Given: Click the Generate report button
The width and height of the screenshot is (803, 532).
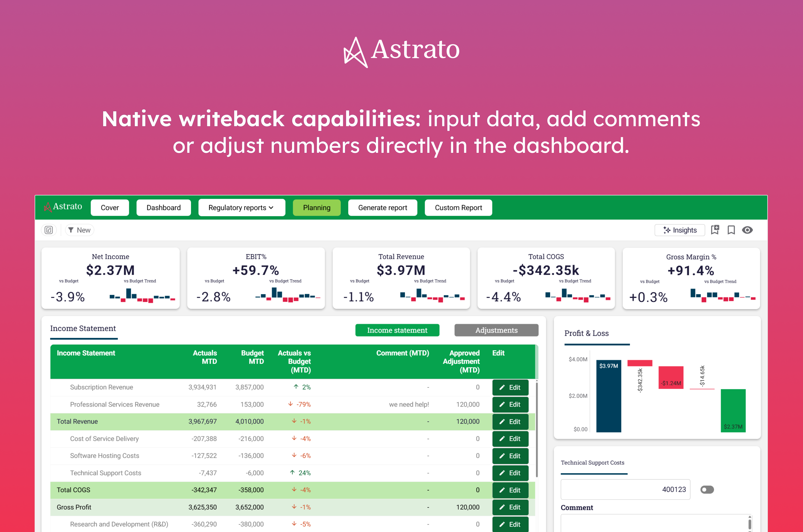Looking at the screenshot, I should coord(382,208).
